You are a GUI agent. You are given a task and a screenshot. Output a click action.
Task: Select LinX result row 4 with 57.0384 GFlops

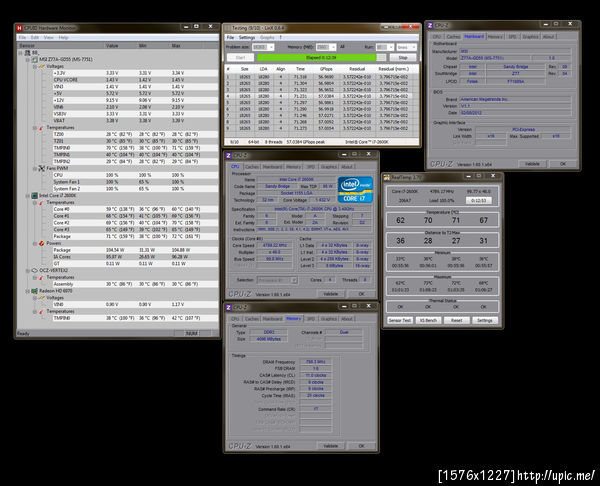coord(321,96)
